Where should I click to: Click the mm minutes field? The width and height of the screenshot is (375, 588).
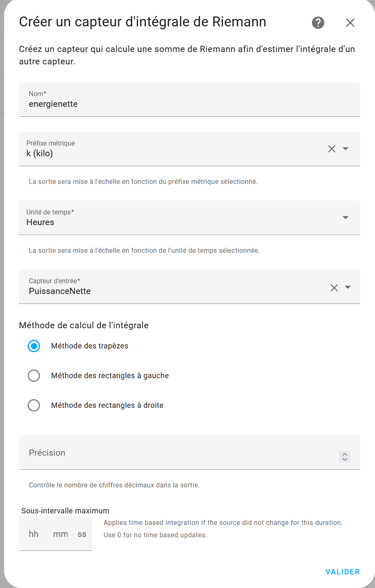click(x=61, y=534)
